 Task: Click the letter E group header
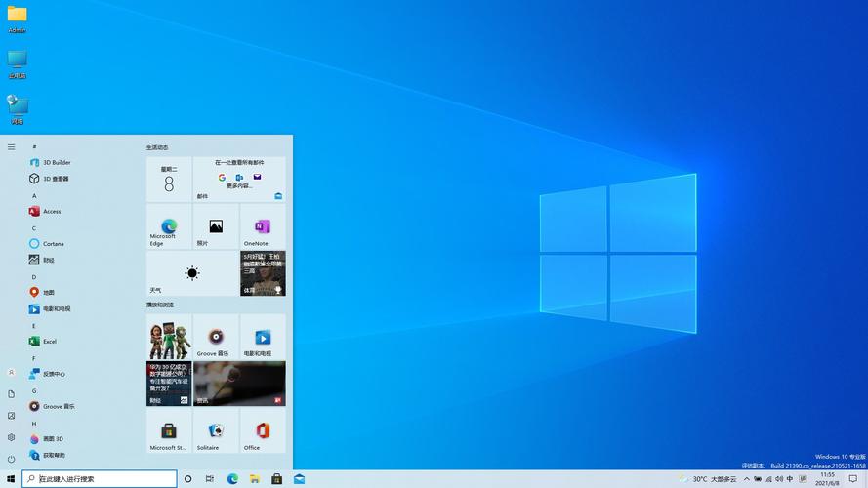[34, 326]
